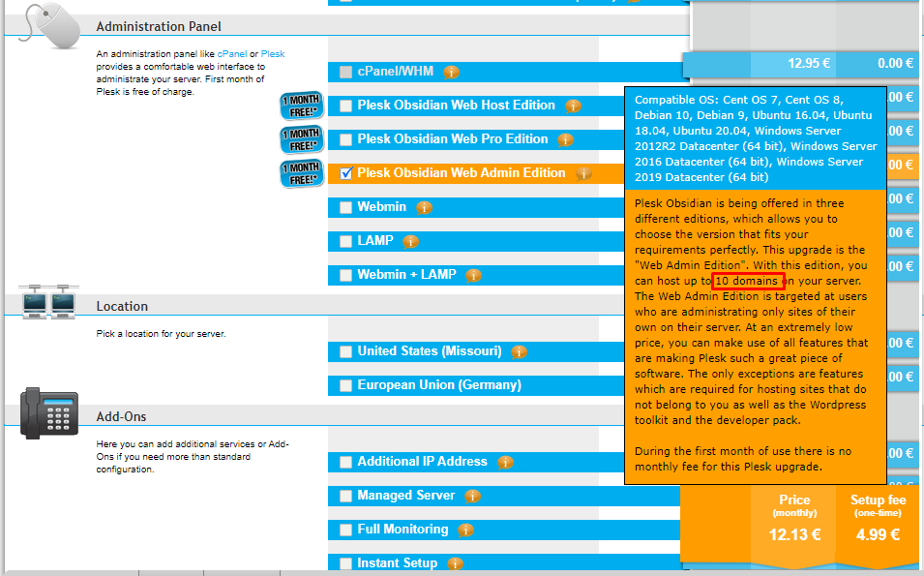Open info icon for Plesk Web Host Edition
This screenshot has height=576, width=924.
coord(573,106)
